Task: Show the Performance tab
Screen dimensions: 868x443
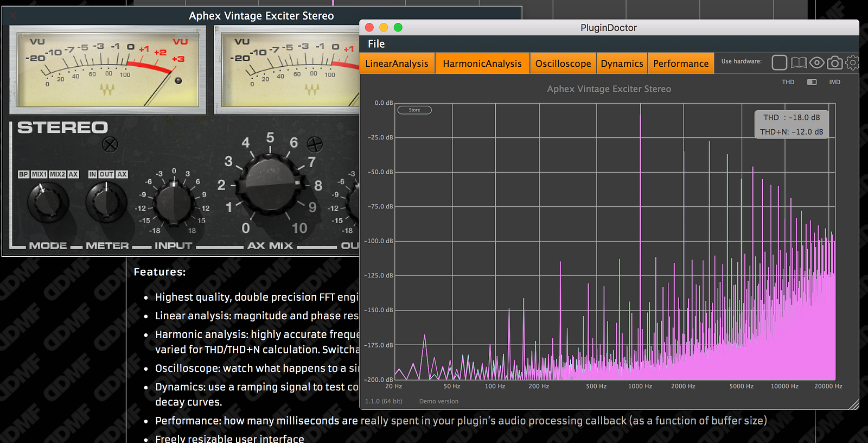Action: (x=681, y=64)
